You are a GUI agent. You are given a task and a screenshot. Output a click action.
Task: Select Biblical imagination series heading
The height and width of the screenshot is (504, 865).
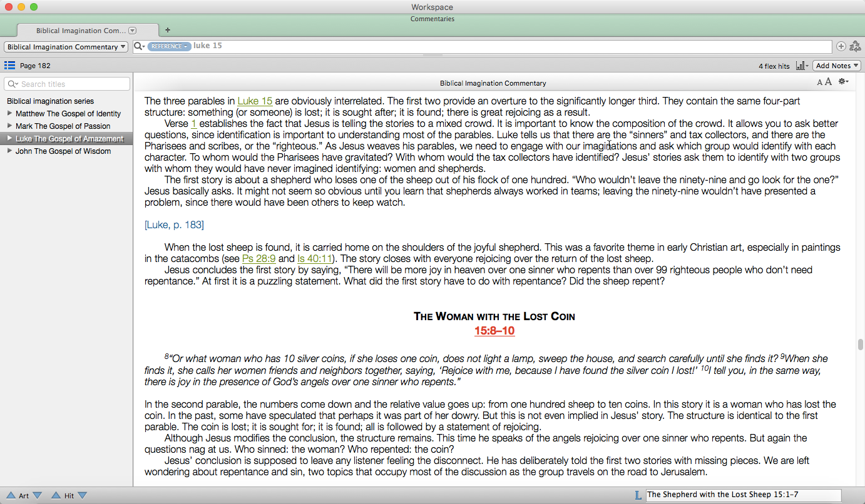(x=50, y=101)
